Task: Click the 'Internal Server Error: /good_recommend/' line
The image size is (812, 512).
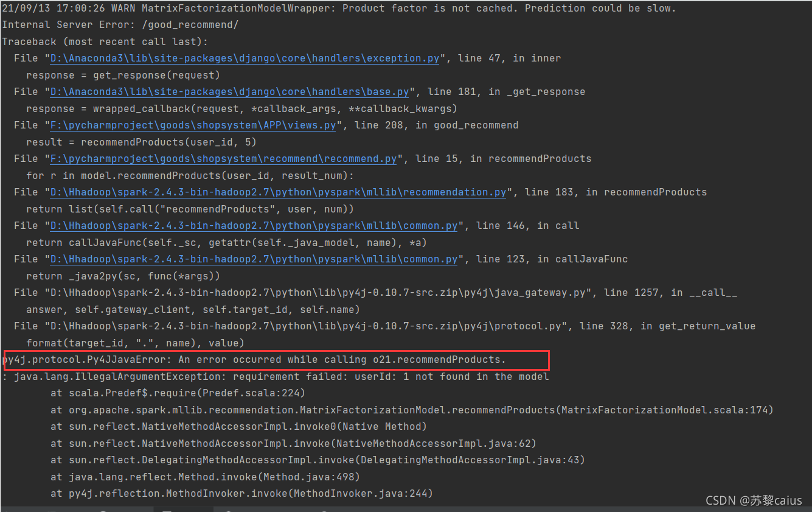Action: pos(120,25)
